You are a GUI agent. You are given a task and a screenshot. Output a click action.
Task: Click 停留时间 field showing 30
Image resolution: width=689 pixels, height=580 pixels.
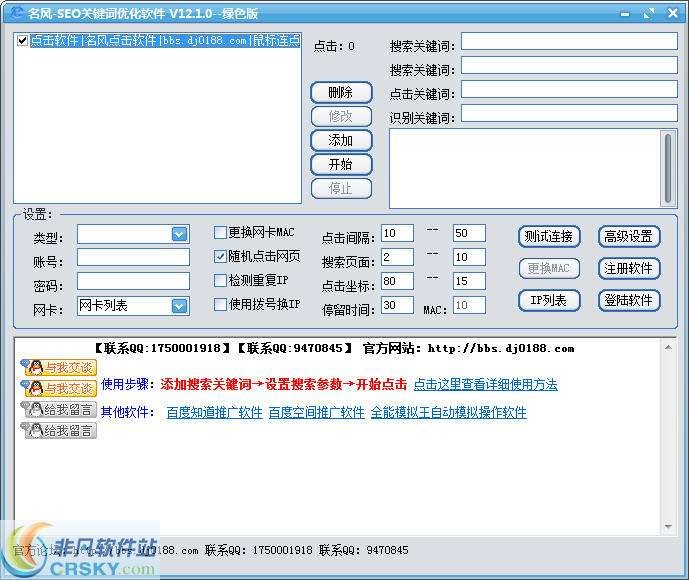click(x=397, y=305)
